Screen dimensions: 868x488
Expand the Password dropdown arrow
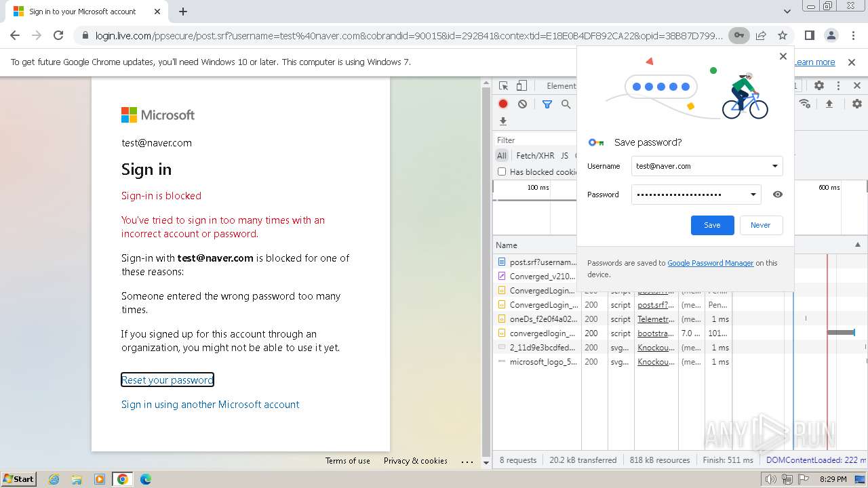[x=753, y=195]
